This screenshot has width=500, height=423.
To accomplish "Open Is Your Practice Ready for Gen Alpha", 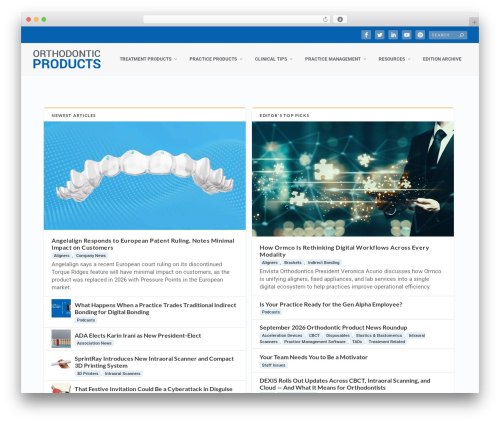I will pos(331,304).
